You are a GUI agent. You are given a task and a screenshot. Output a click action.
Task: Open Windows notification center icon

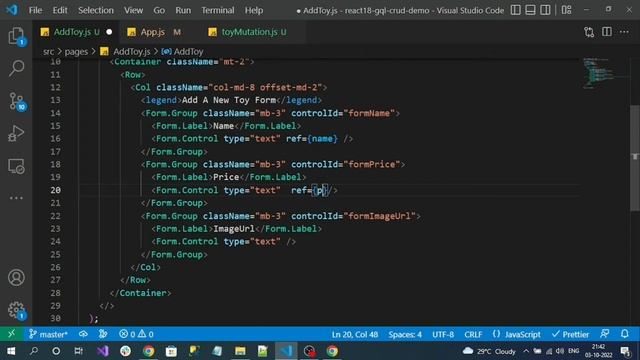(x=625, y=351)
